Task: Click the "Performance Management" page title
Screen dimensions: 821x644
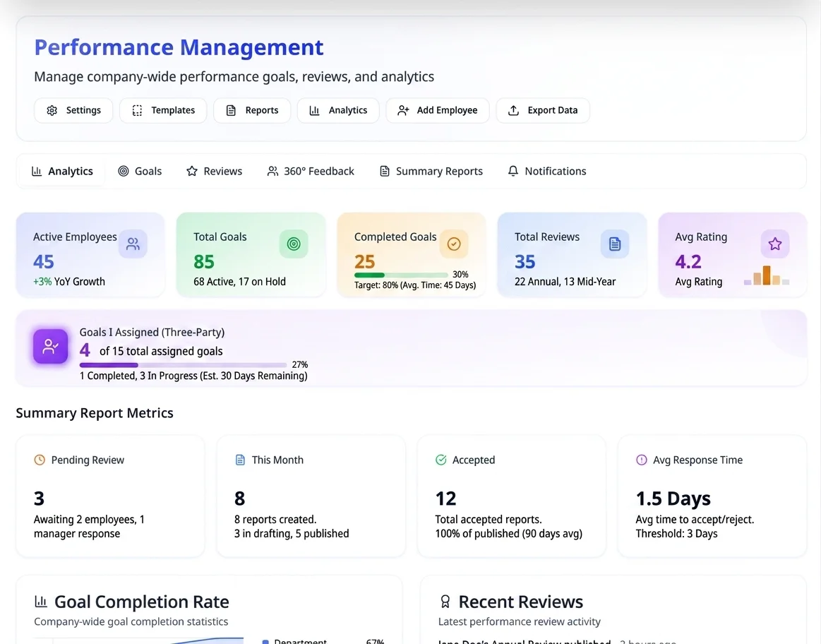Action: 179,47
